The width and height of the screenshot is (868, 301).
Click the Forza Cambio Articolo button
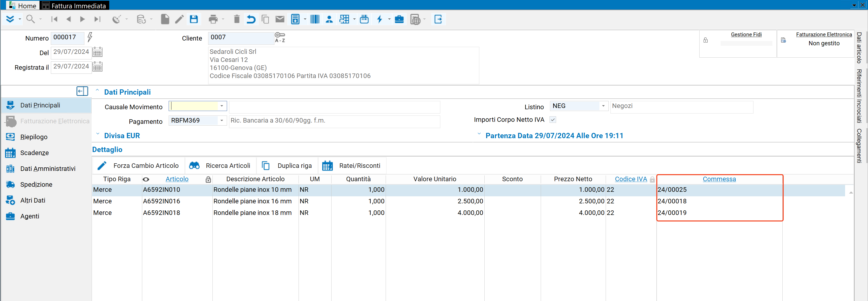coord(138,166)
